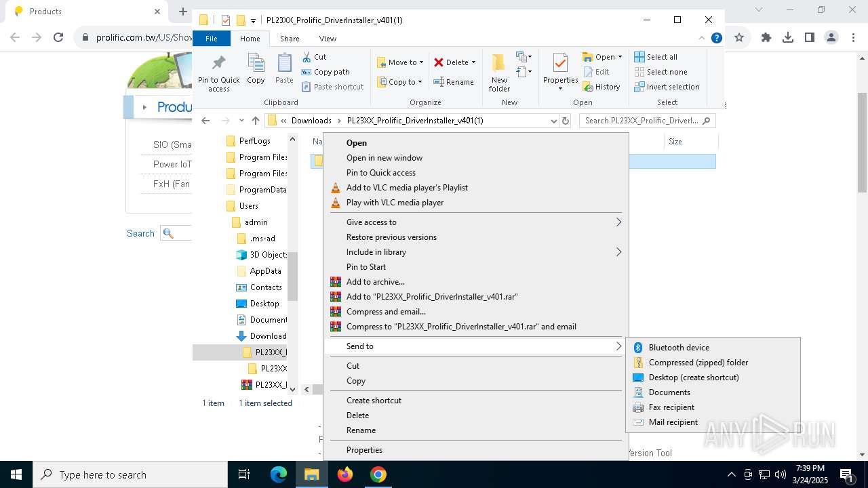The image size is (868, 488).
Task: Click the Edit ribbon button
Action: [596, 72]
